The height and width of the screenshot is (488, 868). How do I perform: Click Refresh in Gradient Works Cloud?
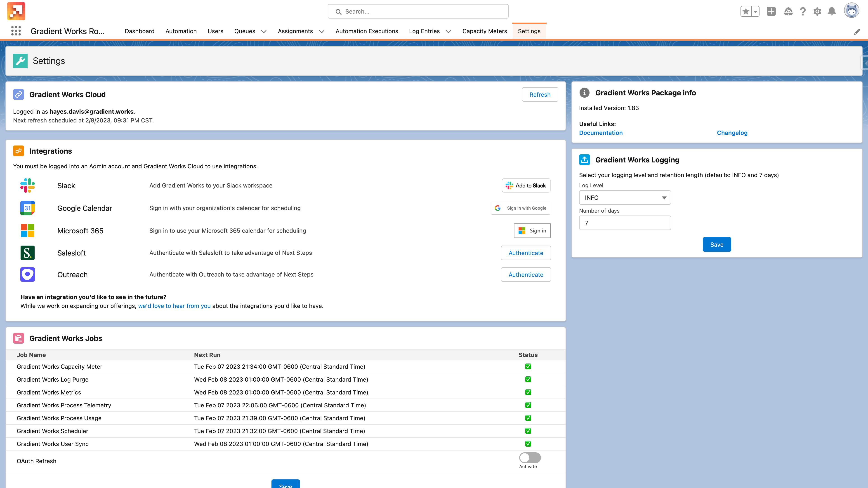point(540,95)
